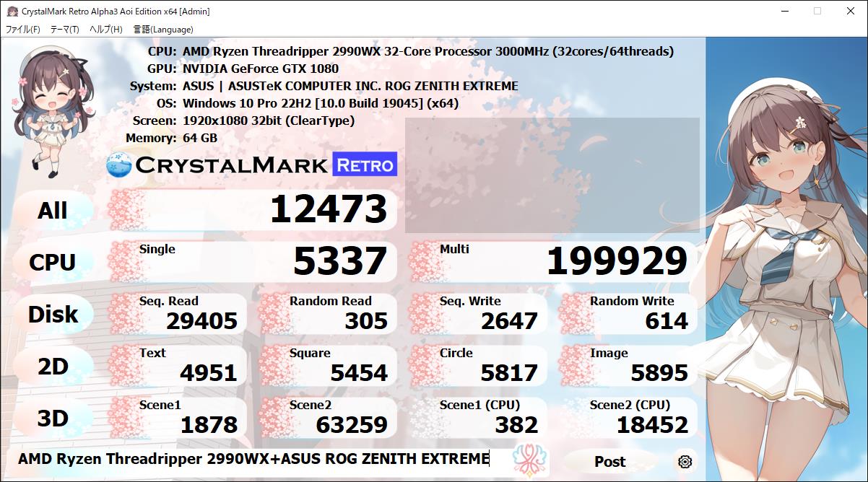
Task: Click the Scene2 (CPU) score 18452
Action: pyautogui.click(x=652, y=425)
